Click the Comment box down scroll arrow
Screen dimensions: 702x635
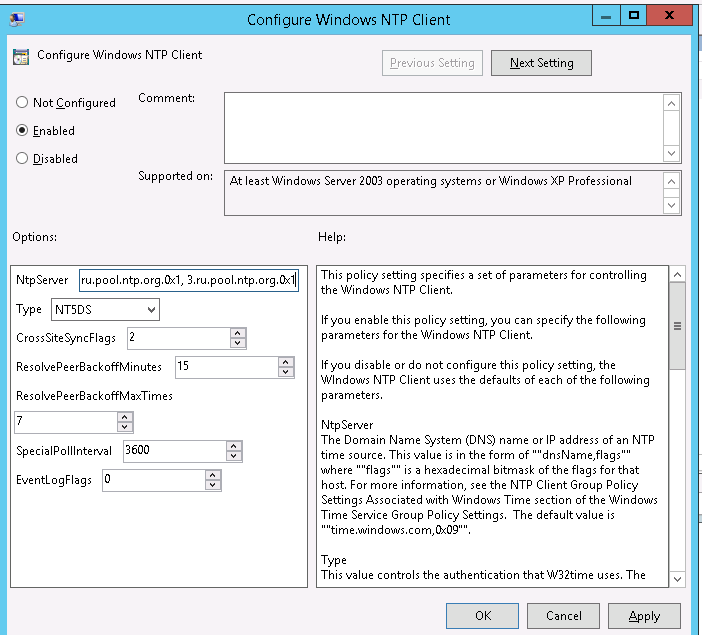coord(671,153)
